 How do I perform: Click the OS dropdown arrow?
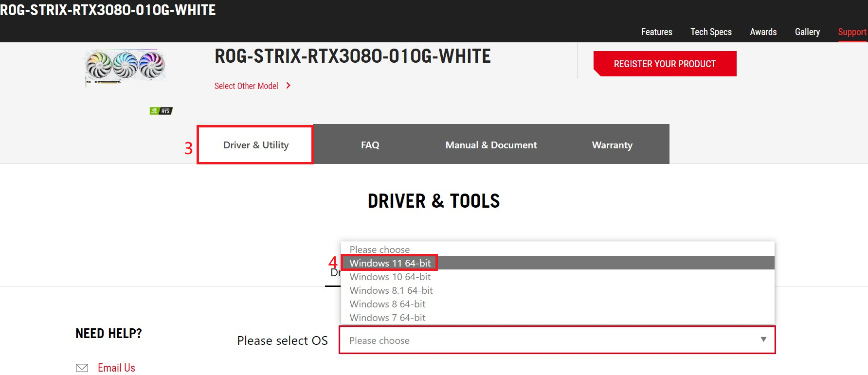click(763, 339)
